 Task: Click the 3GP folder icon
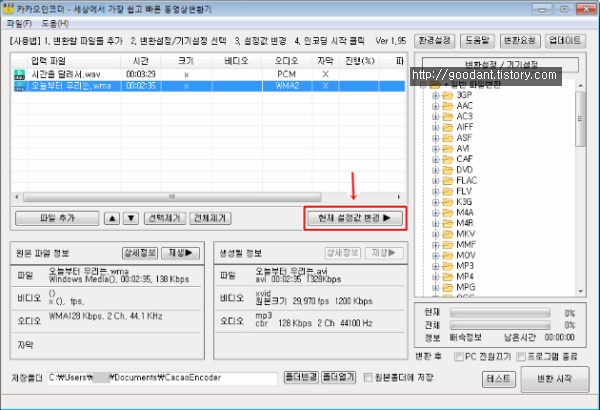[x=448, y=95]
